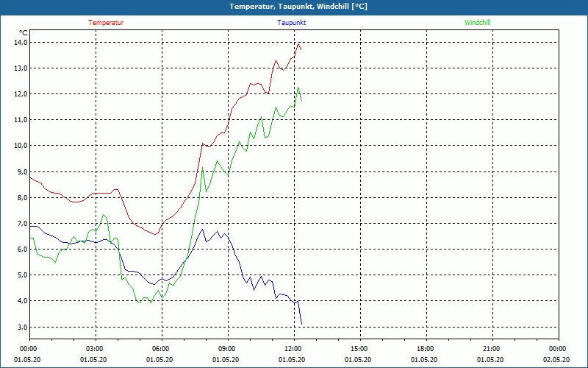Click the 01.05.20 date under 18:00
The height and width of the screenshot is (368, 588).
pyautogui.click(x=424, y=360)
